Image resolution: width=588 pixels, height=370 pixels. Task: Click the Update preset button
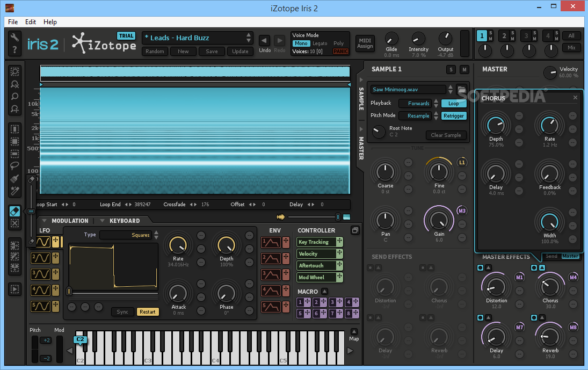[x=240, y=52]
